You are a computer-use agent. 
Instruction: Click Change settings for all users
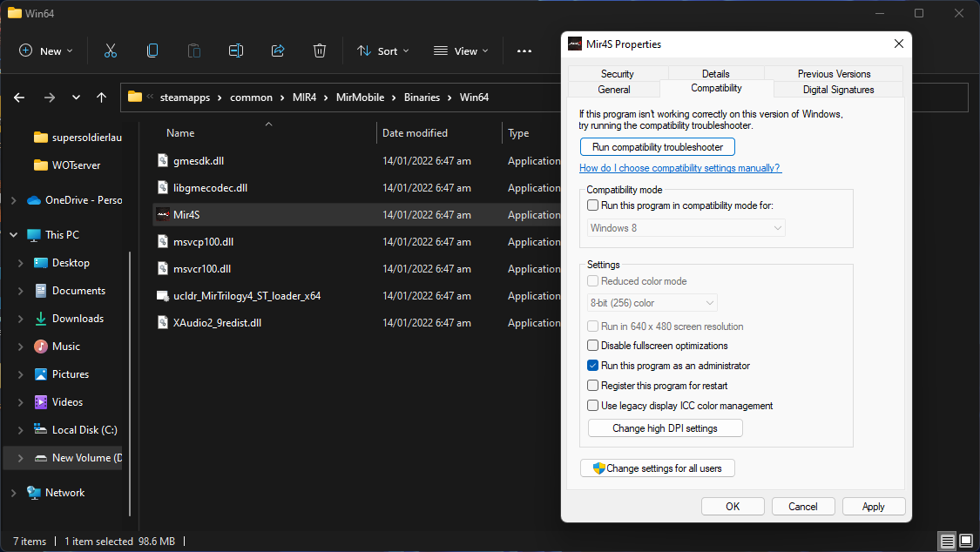point(658,468)
